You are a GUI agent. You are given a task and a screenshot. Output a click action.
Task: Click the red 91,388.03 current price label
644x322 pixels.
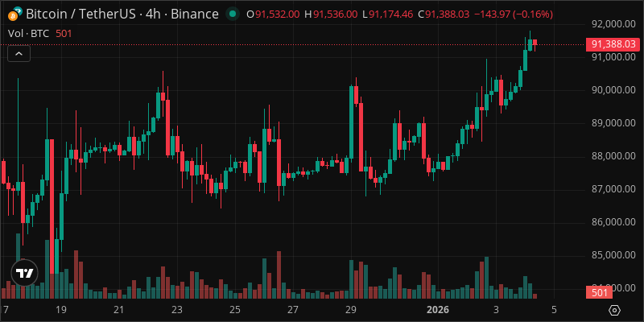[x=613, y=44]
